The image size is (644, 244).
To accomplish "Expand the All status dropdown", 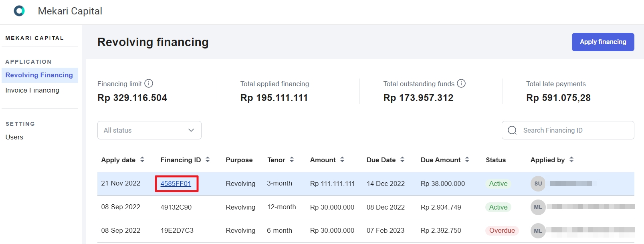I will (149, 130).
